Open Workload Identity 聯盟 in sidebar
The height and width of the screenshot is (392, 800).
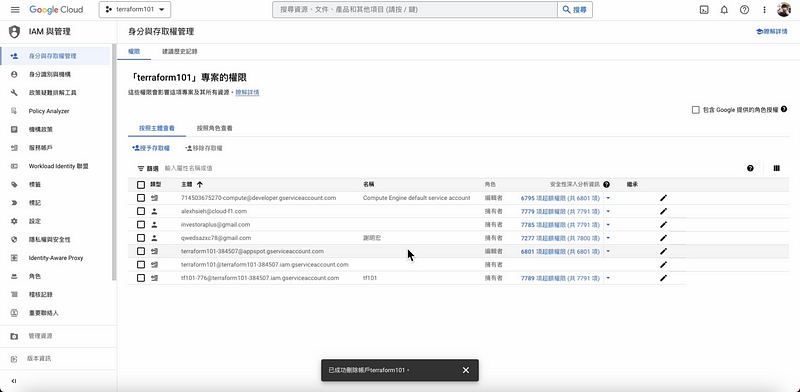coord(59,166)
